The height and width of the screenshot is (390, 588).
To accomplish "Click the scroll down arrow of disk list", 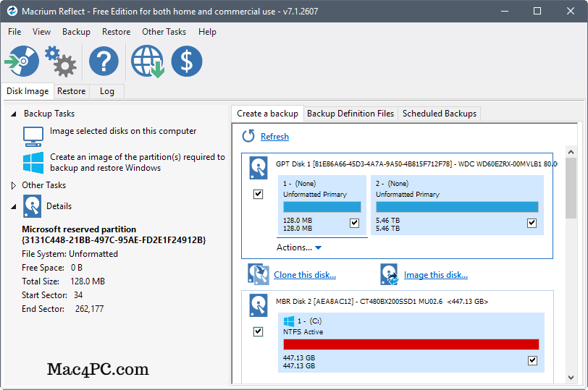I will [571, 378].
